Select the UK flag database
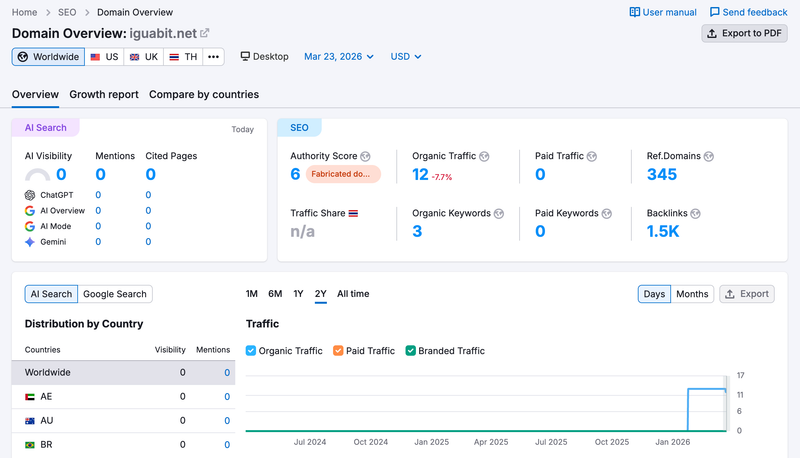Image resolution: width=800 pixels, height=458 pixels. 143,57
